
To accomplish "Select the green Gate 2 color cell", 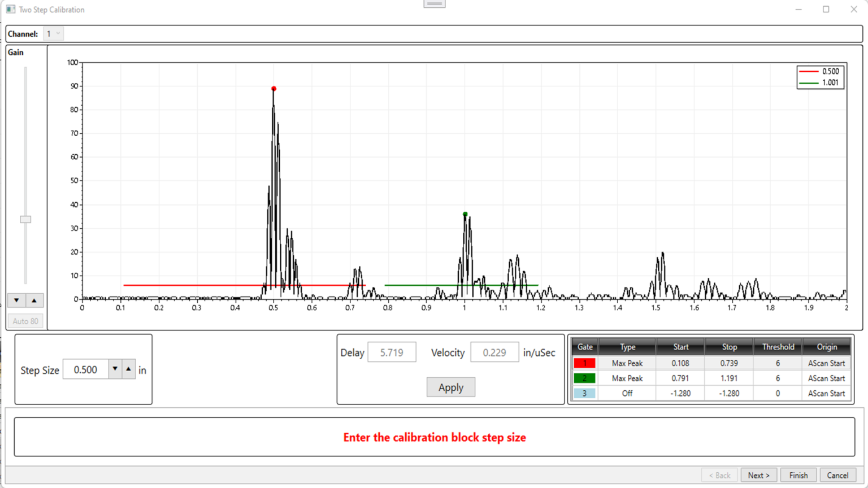I will tap(584, 378).
